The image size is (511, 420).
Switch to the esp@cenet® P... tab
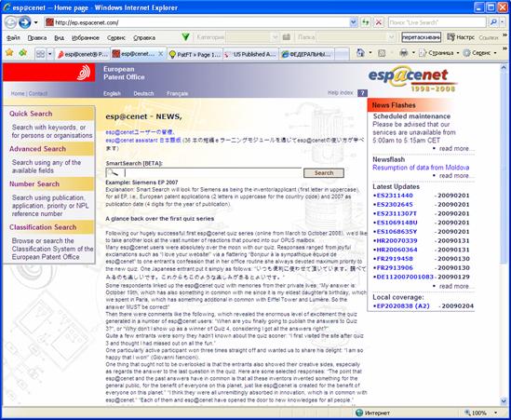(x=83, y=54)
